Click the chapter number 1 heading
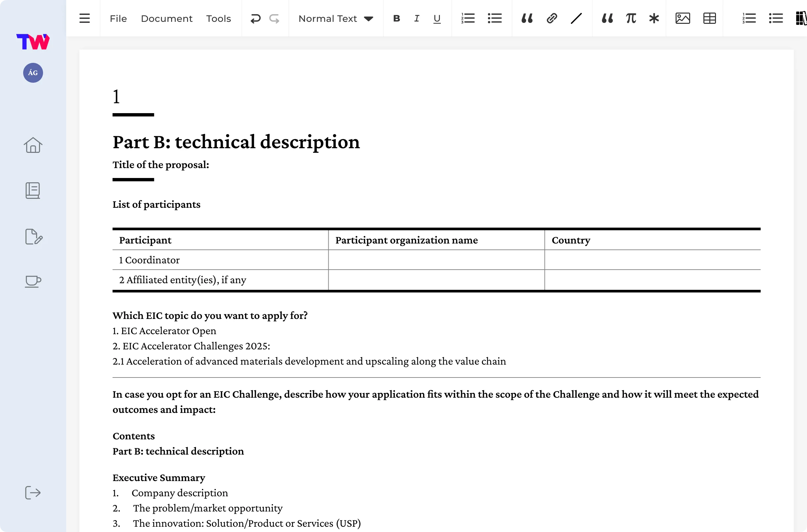Screen dimensions: 807x532 (117, 96)
